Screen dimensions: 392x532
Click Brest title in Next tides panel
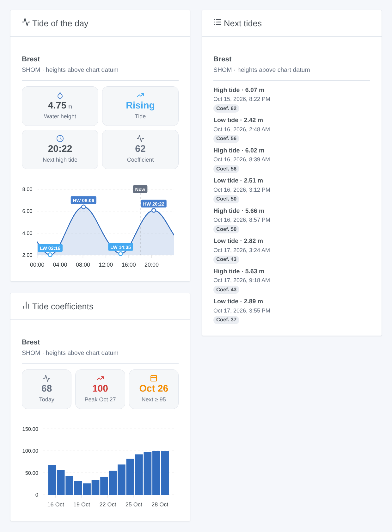point(222,59)
